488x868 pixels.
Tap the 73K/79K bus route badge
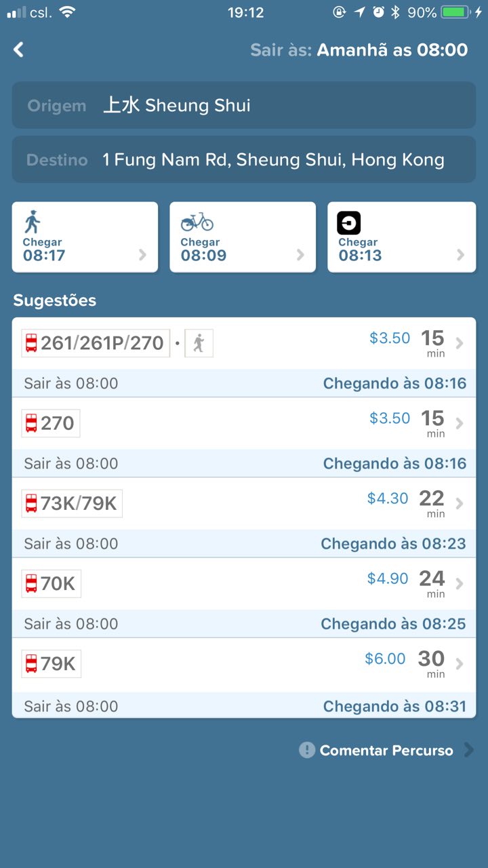click(72, 503)
